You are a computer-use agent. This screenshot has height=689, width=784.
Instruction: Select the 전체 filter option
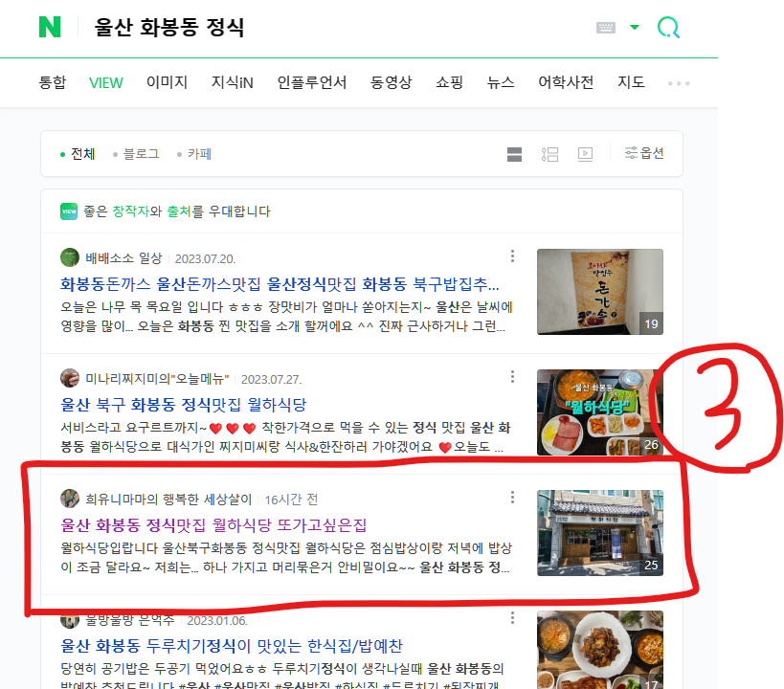[x=78, y=154]
